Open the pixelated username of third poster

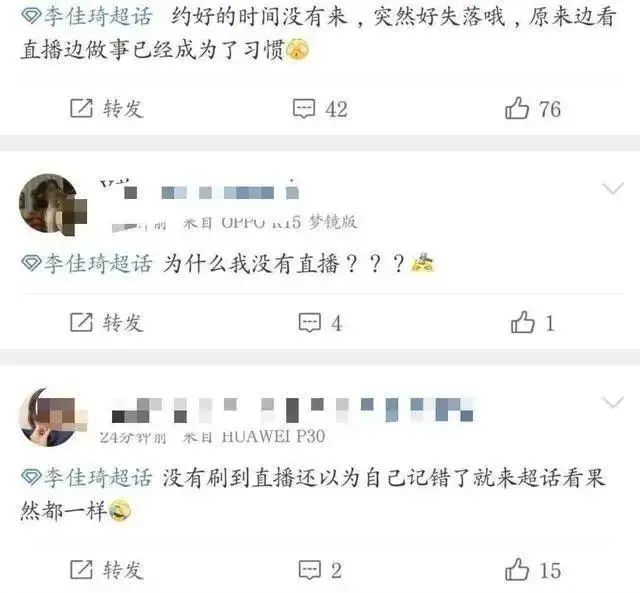[x=292, y=410]
